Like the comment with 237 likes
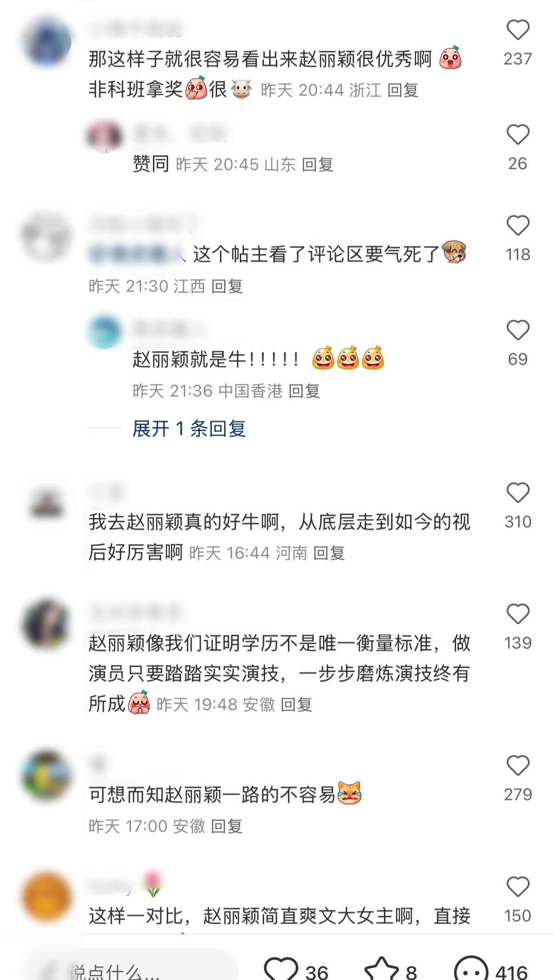 (x=518, y=30)
